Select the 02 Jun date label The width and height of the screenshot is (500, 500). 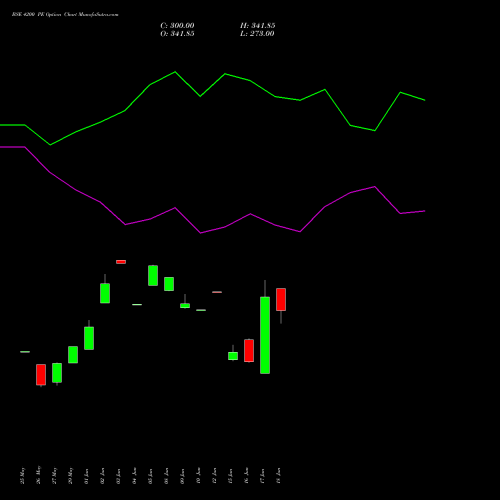click(102, 476)
